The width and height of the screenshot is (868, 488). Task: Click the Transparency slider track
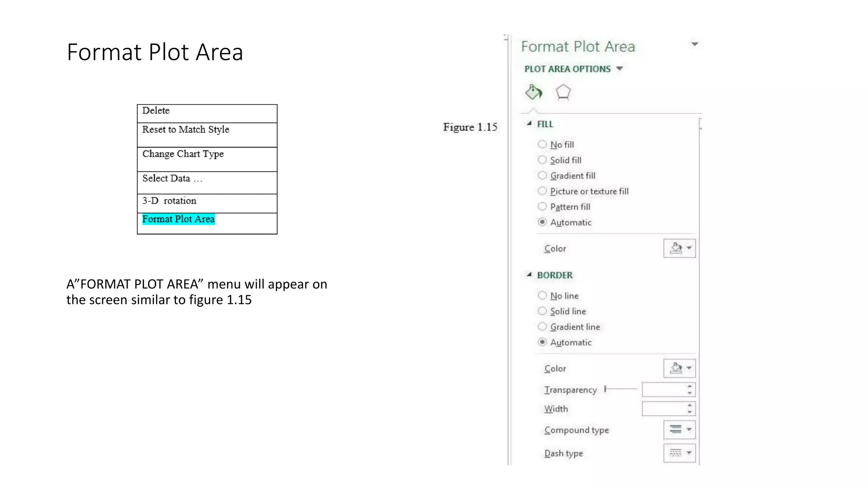tap(621, 389)
